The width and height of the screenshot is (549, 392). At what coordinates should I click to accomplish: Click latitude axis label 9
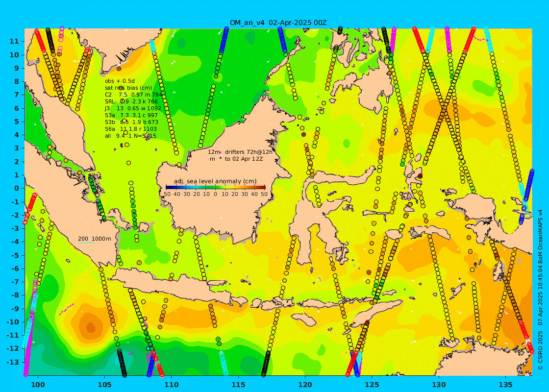tap(17, 68)
